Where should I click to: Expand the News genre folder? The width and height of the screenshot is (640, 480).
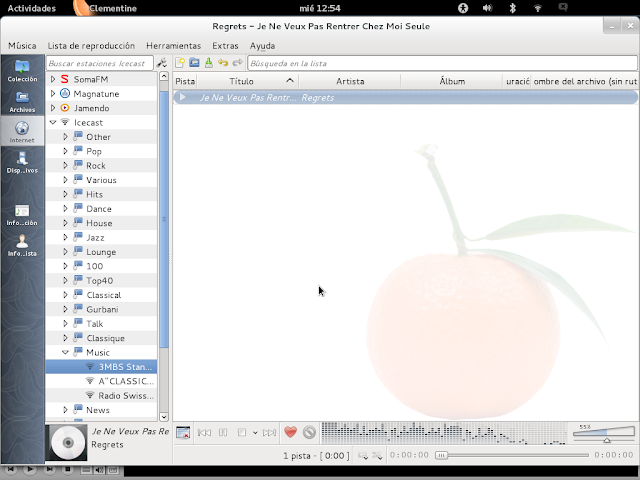[x=65, y=409]
